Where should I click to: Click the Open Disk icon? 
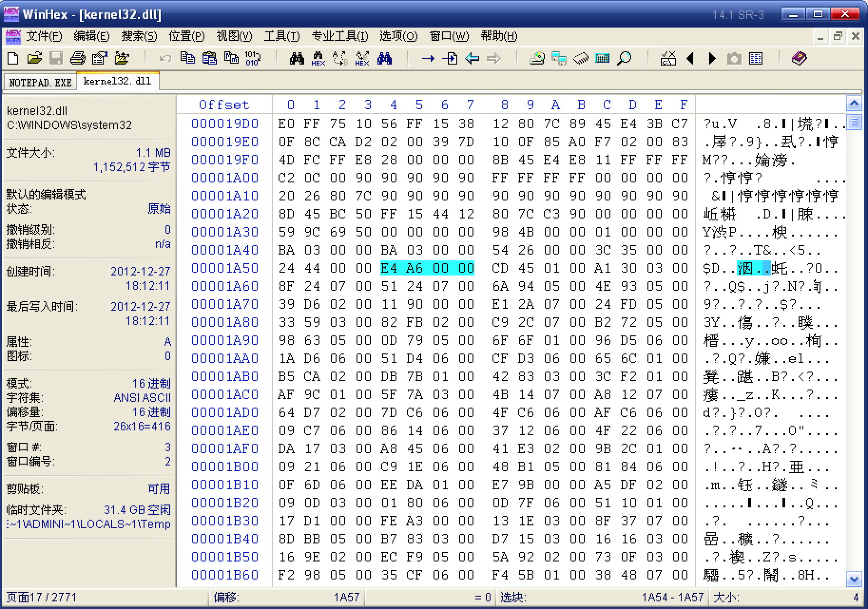(537, 58)
